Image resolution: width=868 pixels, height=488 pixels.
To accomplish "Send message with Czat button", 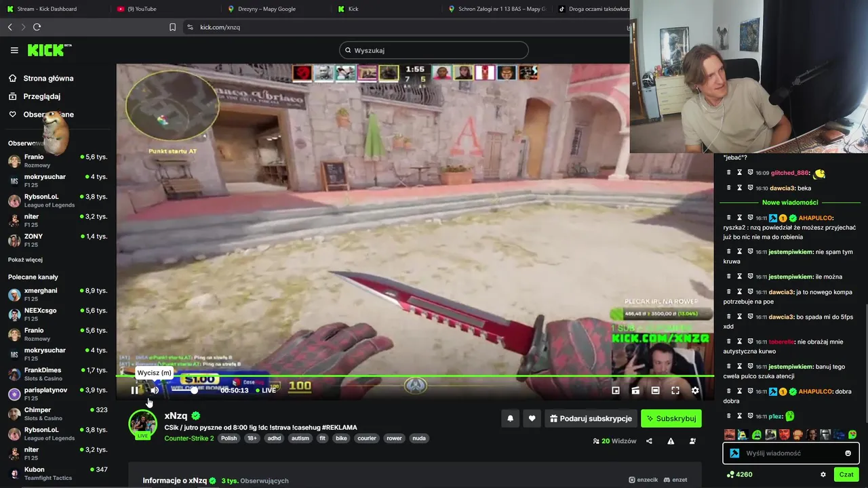I will tap(846, 474).
